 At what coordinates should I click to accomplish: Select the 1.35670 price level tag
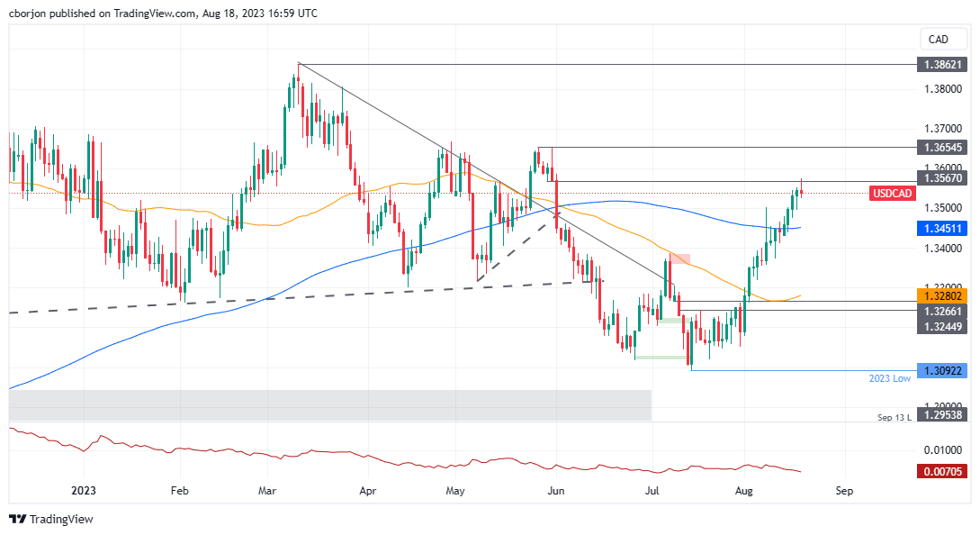tap(942, 178)
